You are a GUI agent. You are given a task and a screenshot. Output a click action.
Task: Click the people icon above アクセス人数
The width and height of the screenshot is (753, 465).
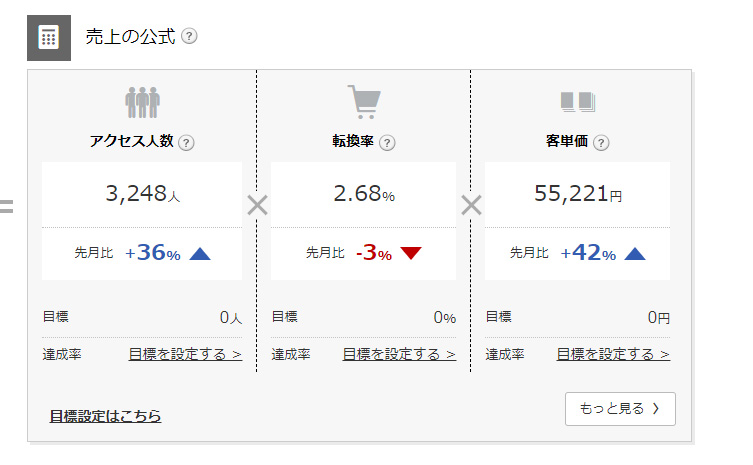142,102
